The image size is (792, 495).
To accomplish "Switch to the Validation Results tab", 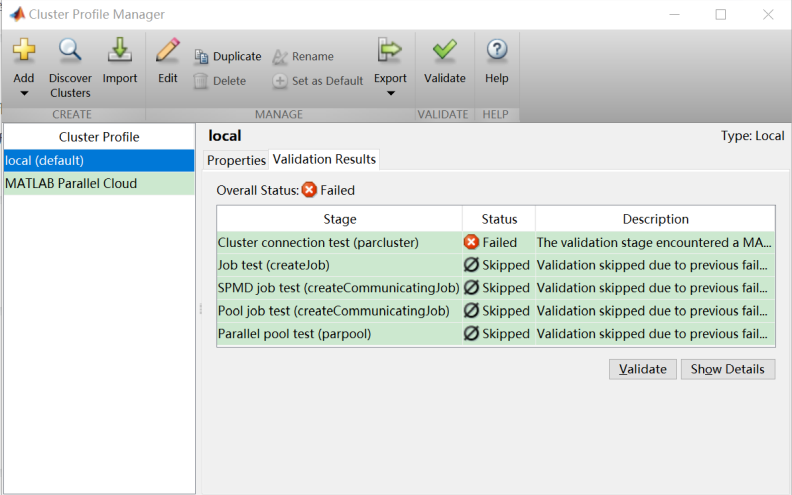I will pyautogui.click(x=324, y=159).
